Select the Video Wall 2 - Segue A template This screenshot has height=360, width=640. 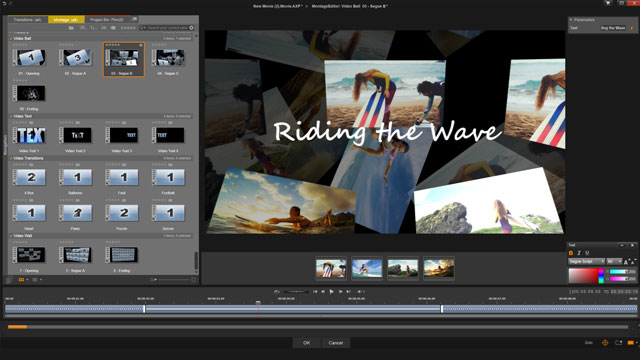click(x=75, y=255)
